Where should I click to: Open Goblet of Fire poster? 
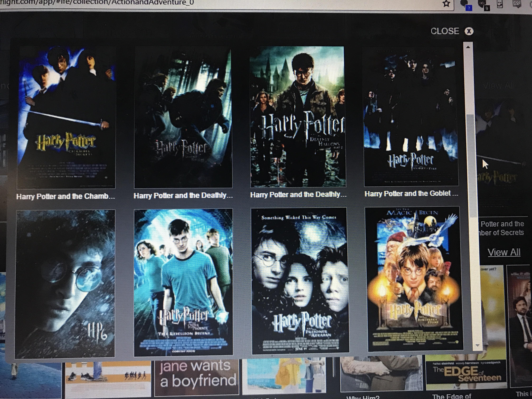click(x=411, y=117)
